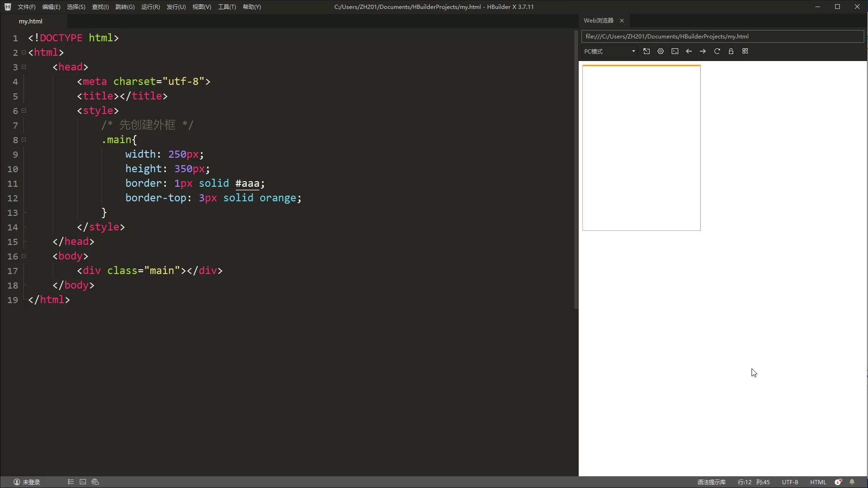The image size is (868, 488).
Task: Click the 未登录 login status button
Action: (27, 482)
